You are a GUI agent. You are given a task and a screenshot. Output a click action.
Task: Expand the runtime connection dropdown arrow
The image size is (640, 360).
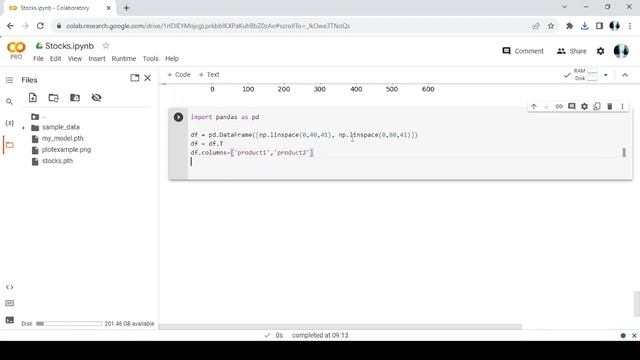coord(606,75)
